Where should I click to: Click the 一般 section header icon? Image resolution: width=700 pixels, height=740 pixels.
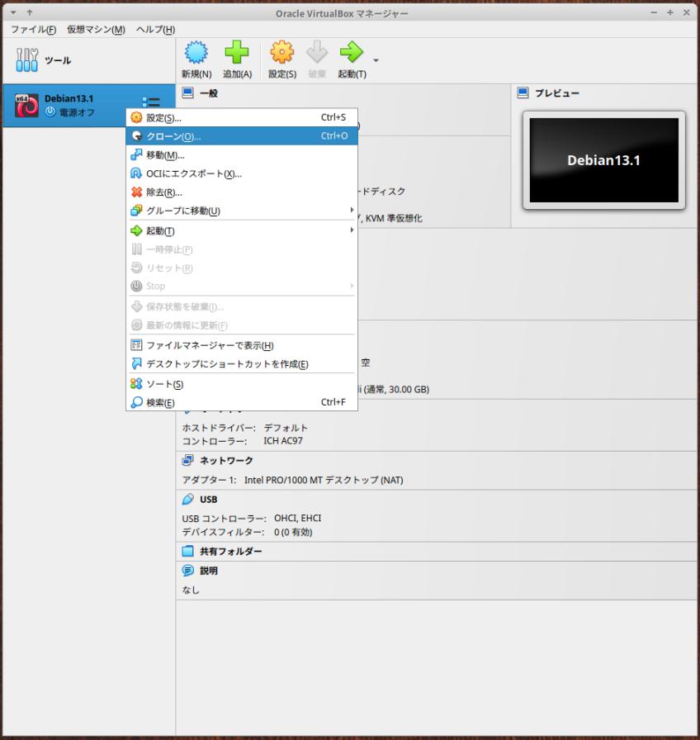tap(187, 92)
